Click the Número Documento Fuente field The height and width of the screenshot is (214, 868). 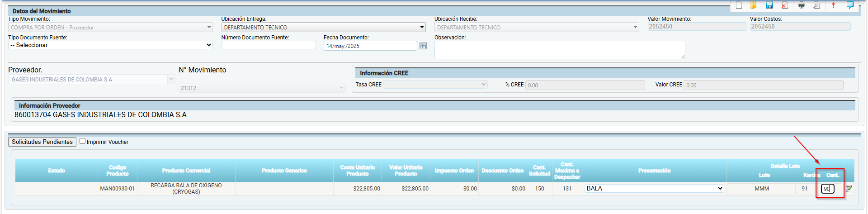269,45
